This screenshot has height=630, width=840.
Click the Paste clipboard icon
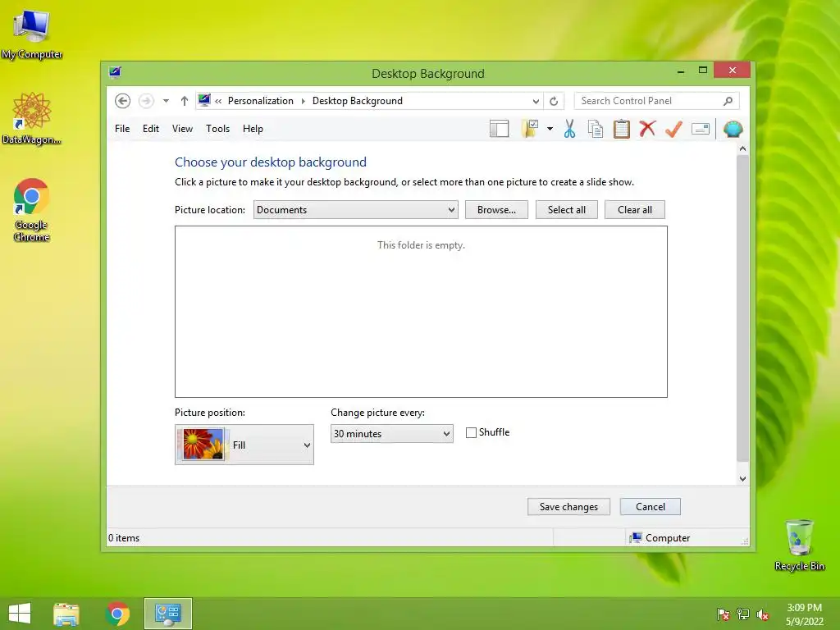(x=622, y=129)
